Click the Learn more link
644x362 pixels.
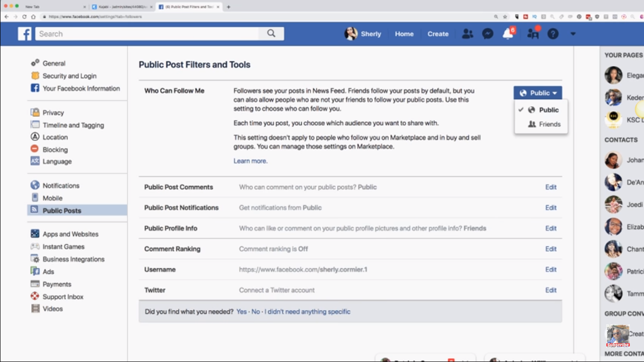pyautogui.click(x=250, y=161)
